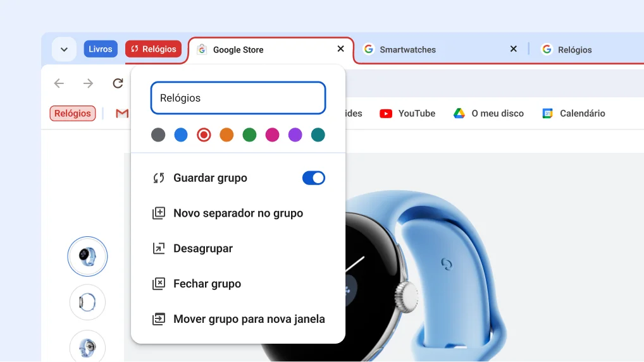This screenshot has height=362, width=644.
Task: Click the YouTube bookmark icon
Action: [x=386, y=114]
